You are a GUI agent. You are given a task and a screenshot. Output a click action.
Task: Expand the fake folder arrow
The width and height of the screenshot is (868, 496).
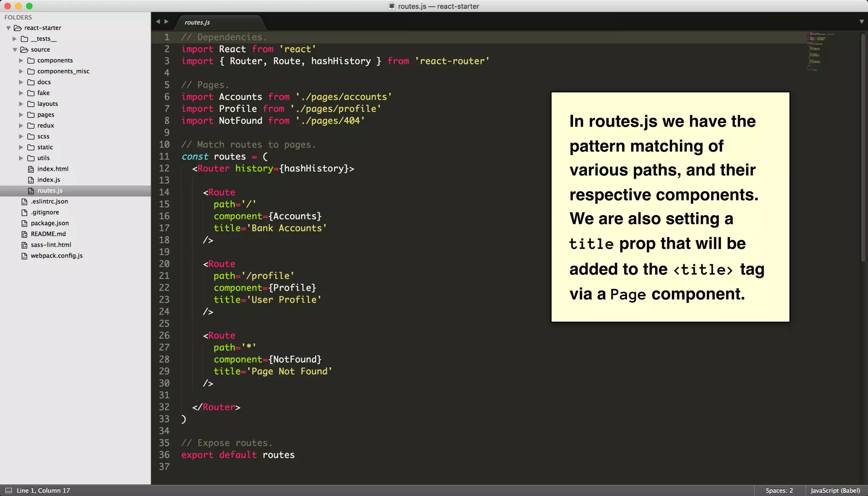pos(21,93)
